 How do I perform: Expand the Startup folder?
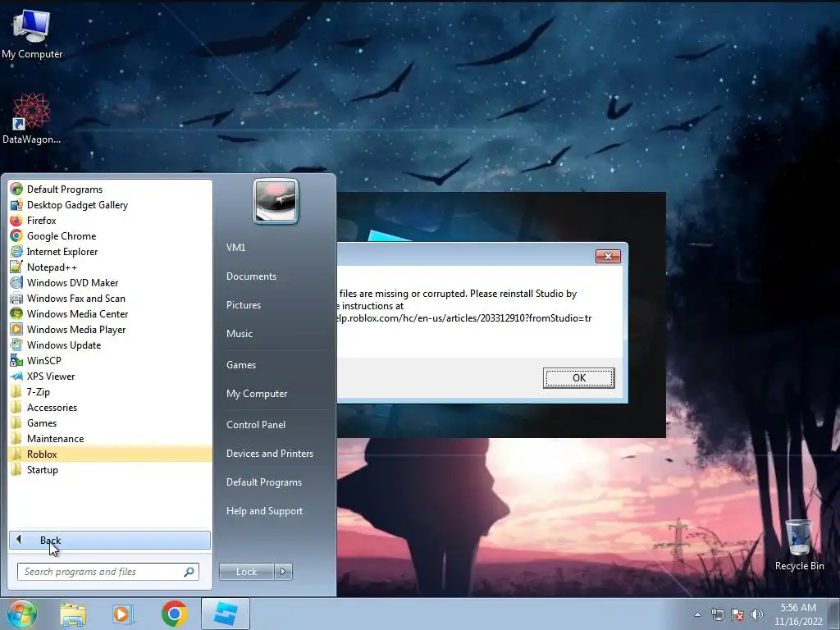[x=110, y=469]
